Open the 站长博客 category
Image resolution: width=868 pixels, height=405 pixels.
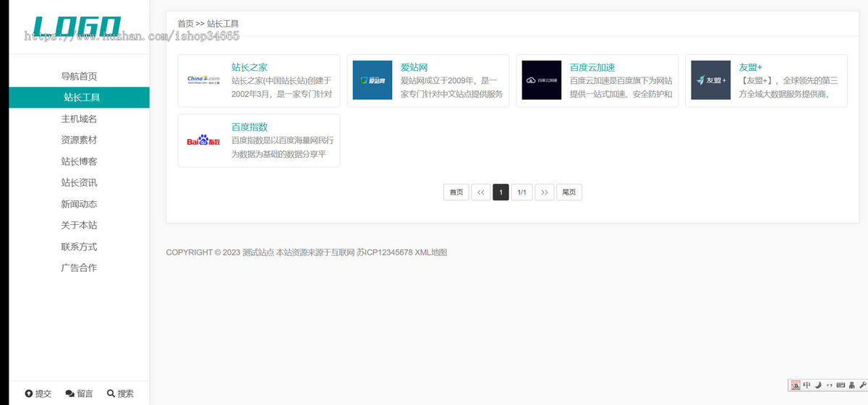point(79,161)
